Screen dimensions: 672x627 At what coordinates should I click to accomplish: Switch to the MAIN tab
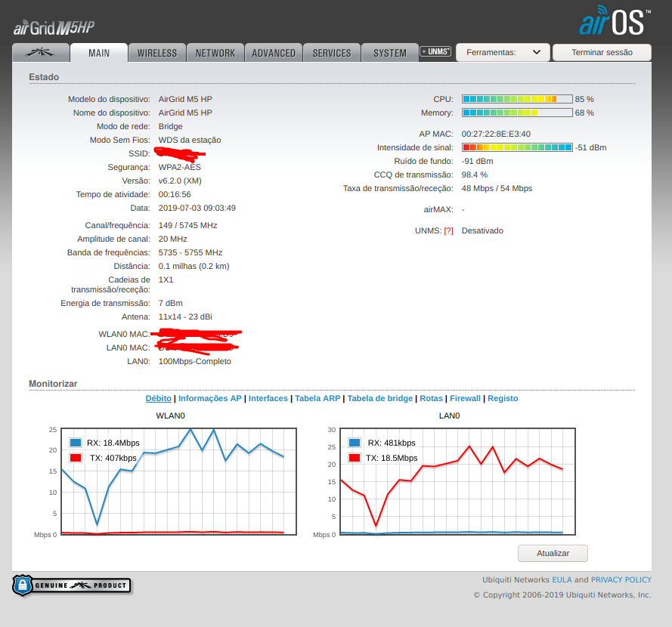point(99,53)
